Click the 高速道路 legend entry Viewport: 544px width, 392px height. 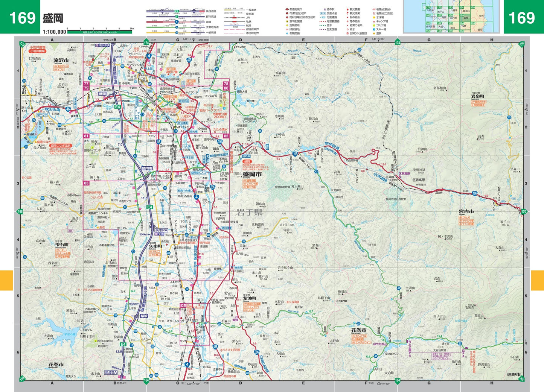pos(211,11)
